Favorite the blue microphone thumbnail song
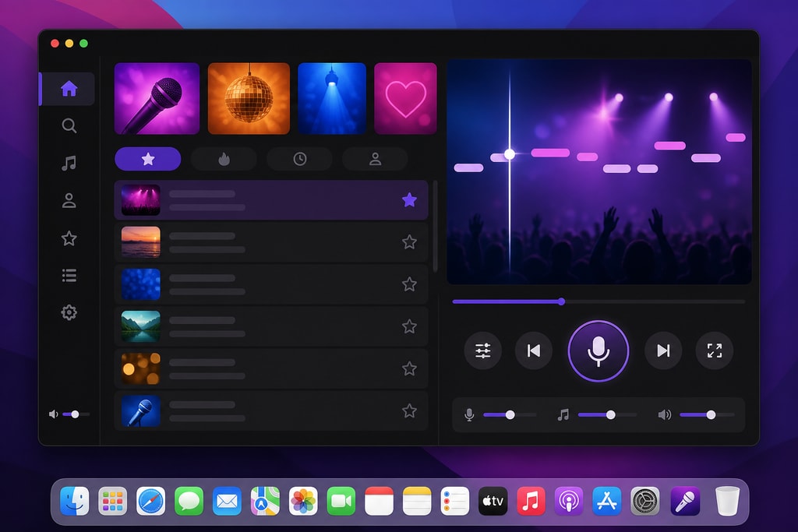The height and width of the screenshot is (532, 798). click(x=409, y=410)
